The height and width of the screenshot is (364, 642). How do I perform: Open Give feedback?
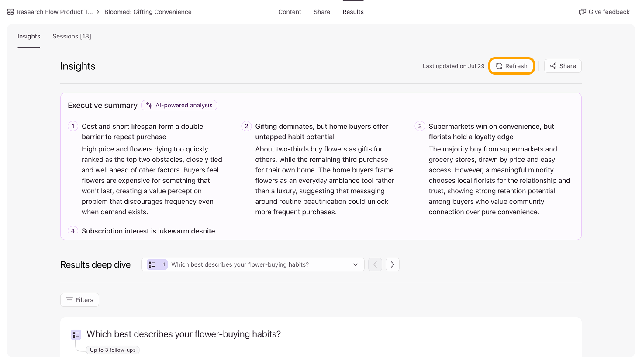pyautogui.click(x=604, y=12)
